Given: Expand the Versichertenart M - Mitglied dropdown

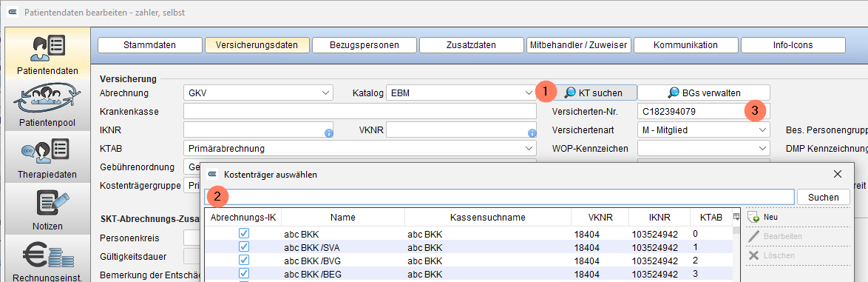Looking at the screenshot, I should pos(704,130).
